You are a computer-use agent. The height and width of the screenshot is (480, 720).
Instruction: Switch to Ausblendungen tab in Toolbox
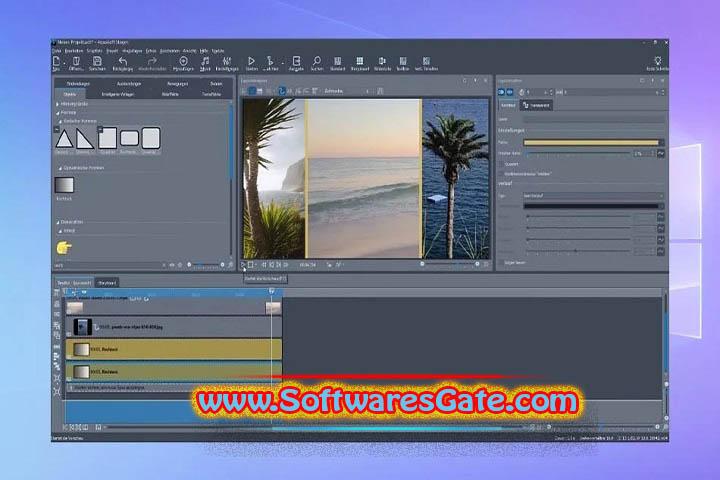[129, 84]
